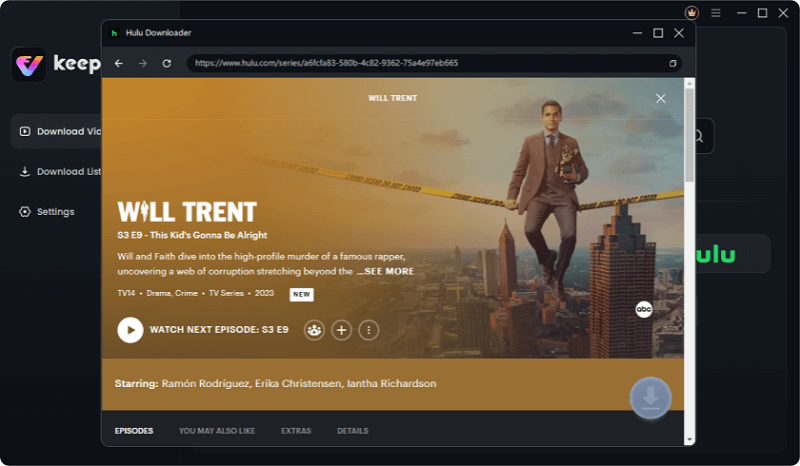Close the Will Trent details overlay

[661, 99]
